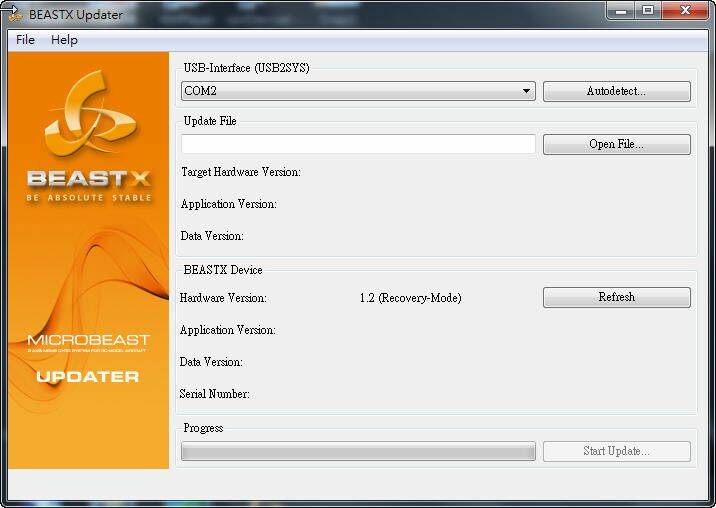Screen dimensions: 716x508
Task: Click the BEASTX Updater title bar icon
Action: [x=15, y=16]
